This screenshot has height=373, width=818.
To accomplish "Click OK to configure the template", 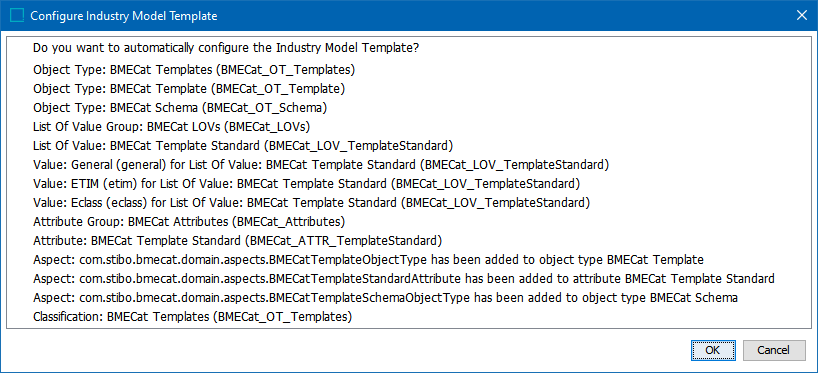I will pyautogui.click(x=713, y=350).
